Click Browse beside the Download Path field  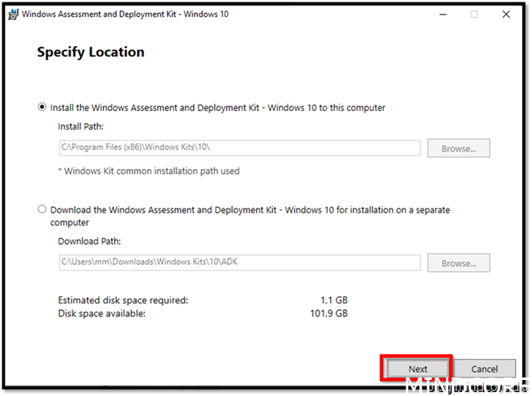(459, 262)
